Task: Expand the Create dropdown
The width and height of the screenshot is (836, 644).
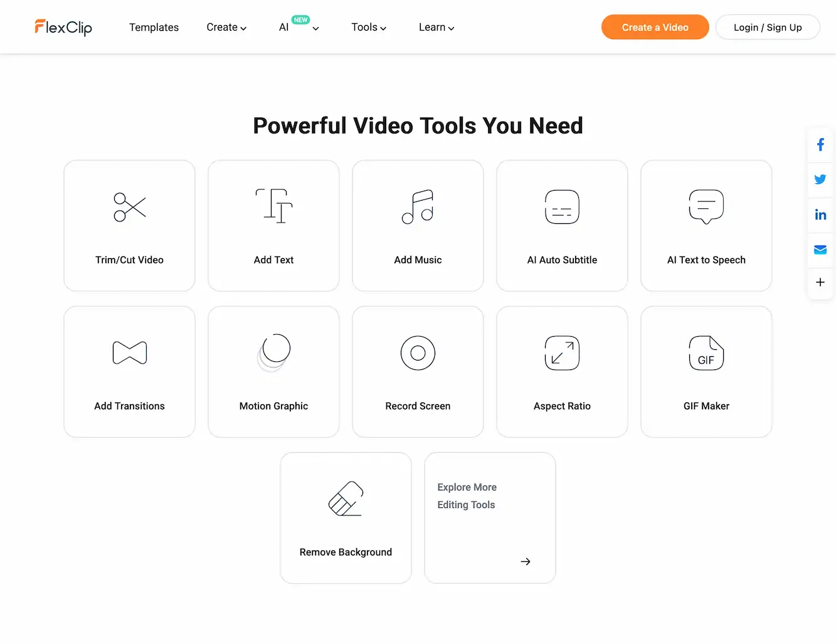Action: coord(226,27)
